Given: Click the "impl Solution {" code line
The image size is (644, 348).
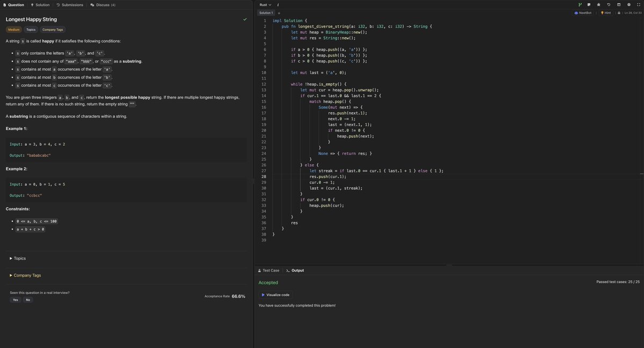Looking at the screenshot, I should pyautogui.click(x=290, y=20).
